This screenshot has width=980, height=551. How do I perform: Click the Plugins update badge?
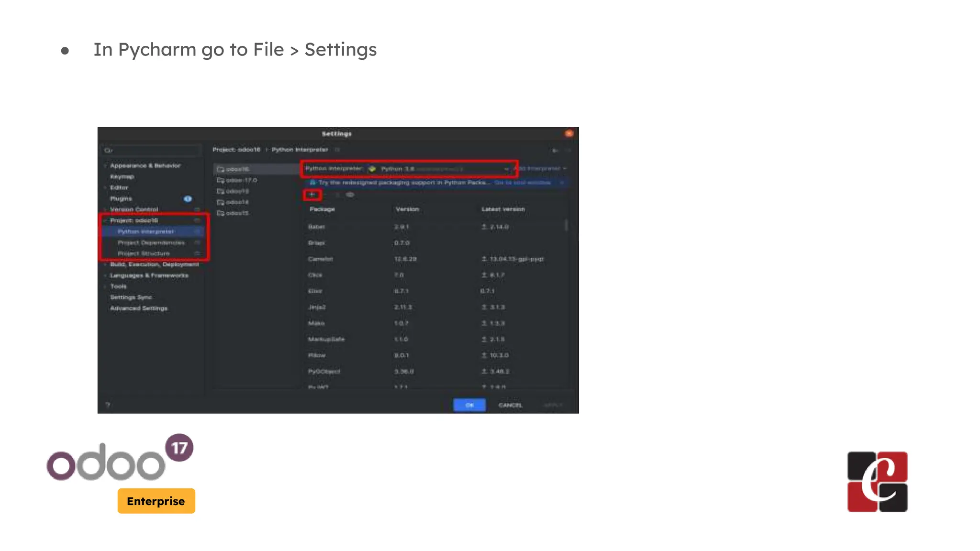[188, 198]
